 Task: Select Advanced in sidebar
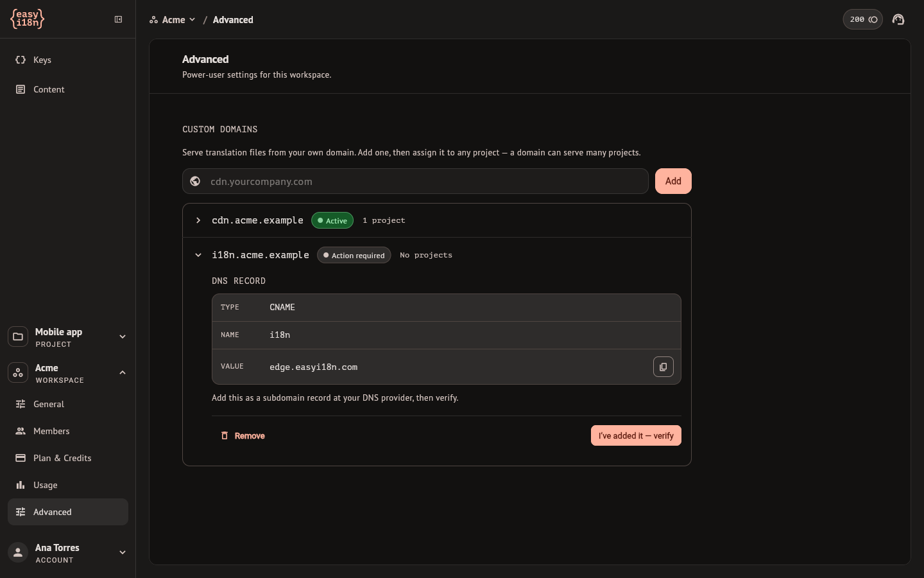pyautogui.click(x=68, y=512)
